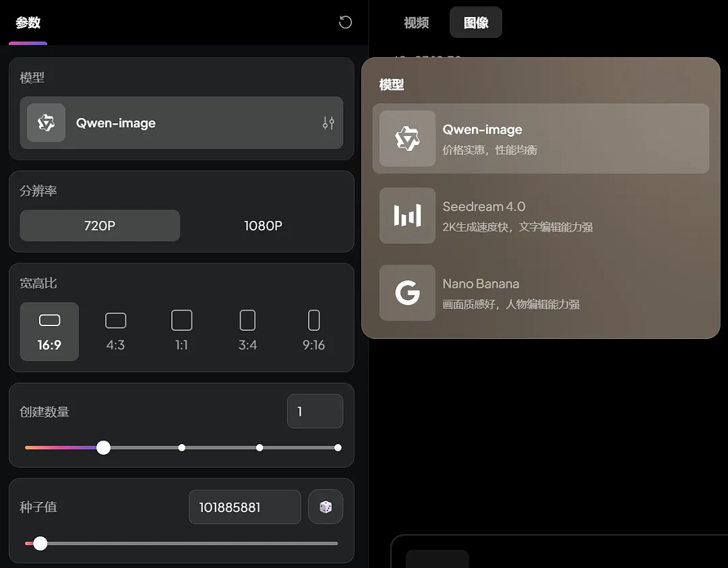Click third tick dot on 创建数量 slider
This screenshot has height=568, width=728.
point(260,448)
